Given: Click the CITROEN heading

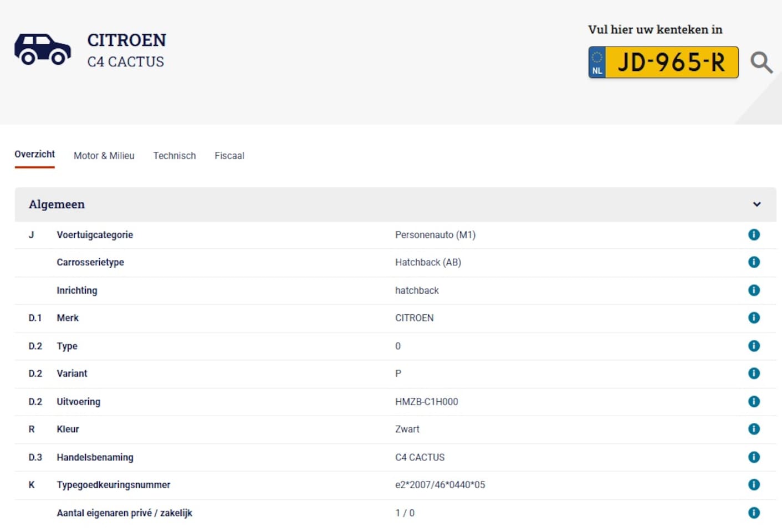Looking at the screenshot, I should pos(126,40).
